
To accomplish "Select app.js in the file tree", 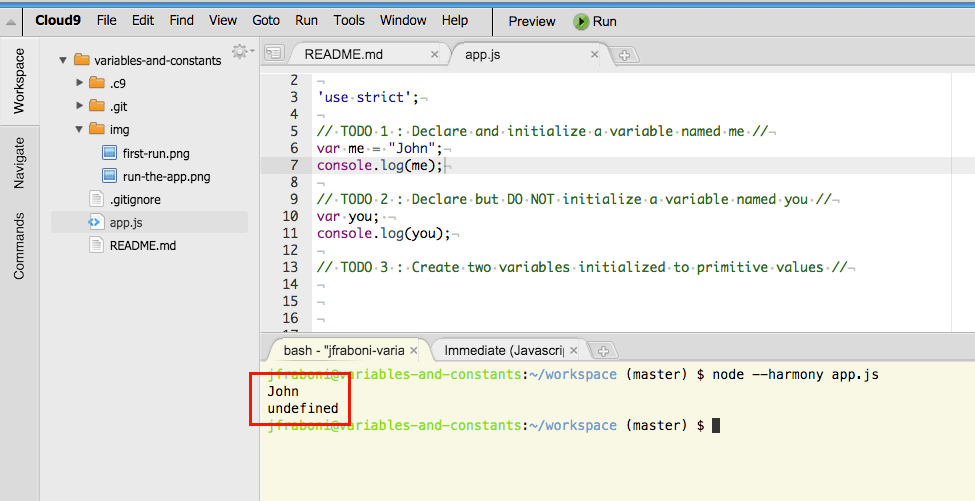I will tap(126, 223).
